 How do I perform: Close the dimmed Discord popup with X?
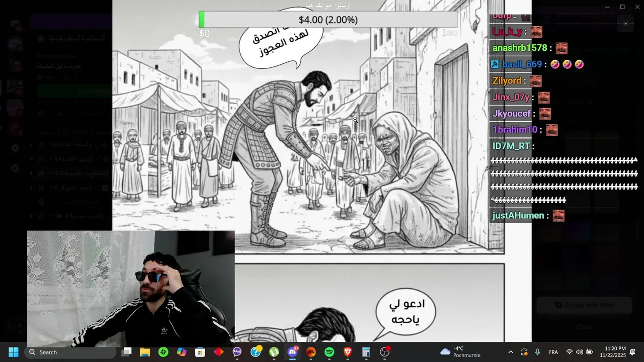coord(625,24)
